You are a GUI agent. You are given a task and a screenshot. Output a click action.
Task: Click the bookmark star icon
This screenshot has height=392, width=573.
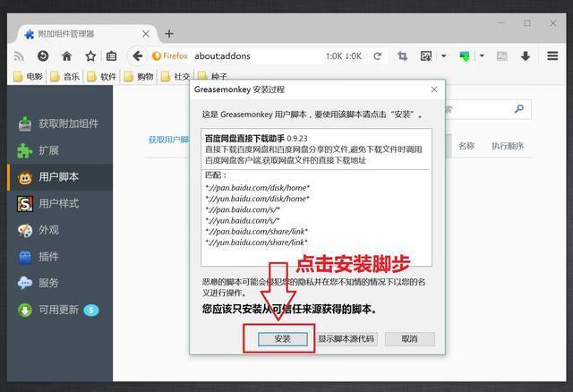click(x=90, y=55)
